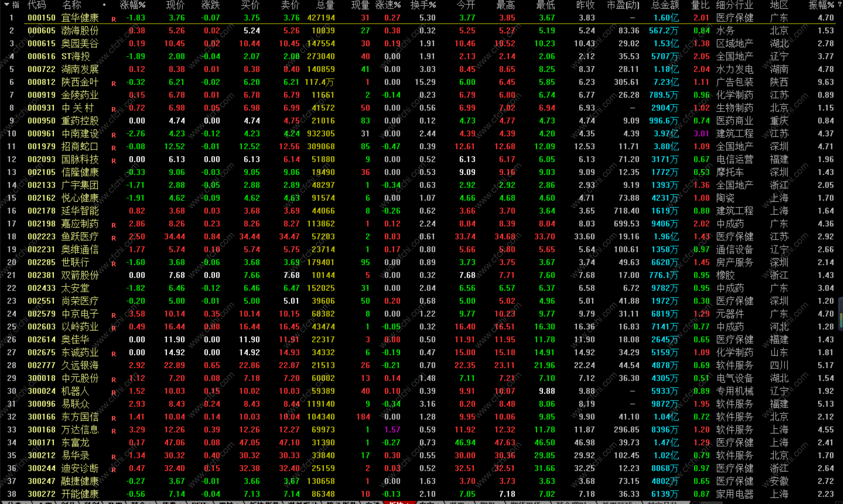Open the 久远银海 stock name
843x504 pixels.
[80, 366]
